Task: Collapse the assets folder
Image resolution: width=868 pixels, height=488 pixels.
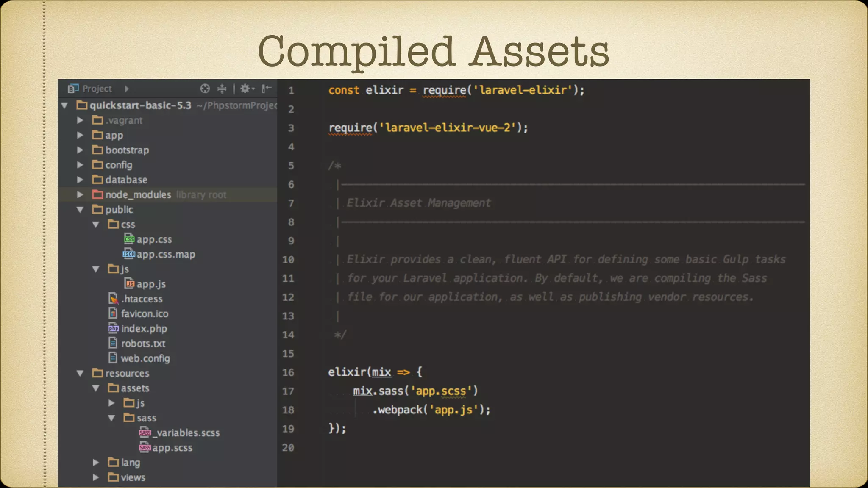Action: [96, 388]
